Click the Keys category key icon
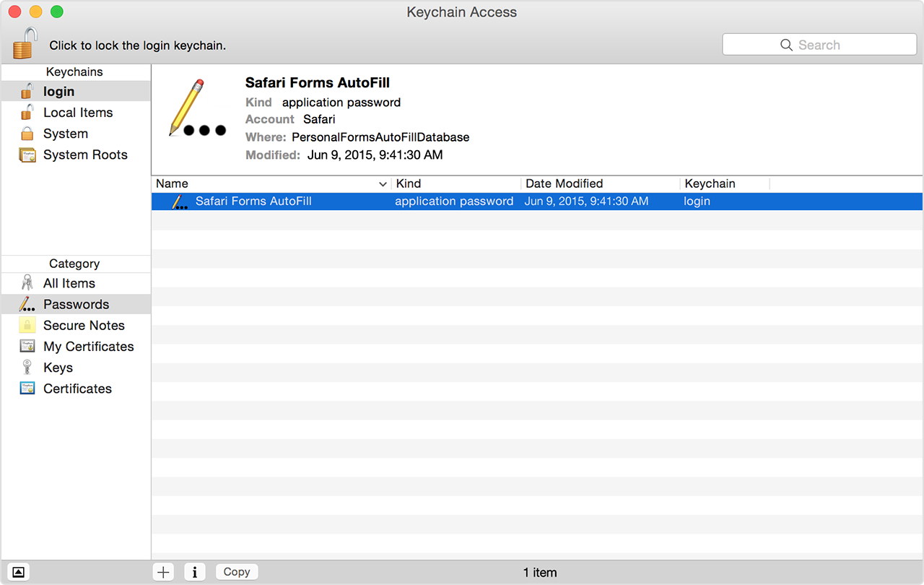This screenshot has width=924, height=585. (x=27, y=367)
